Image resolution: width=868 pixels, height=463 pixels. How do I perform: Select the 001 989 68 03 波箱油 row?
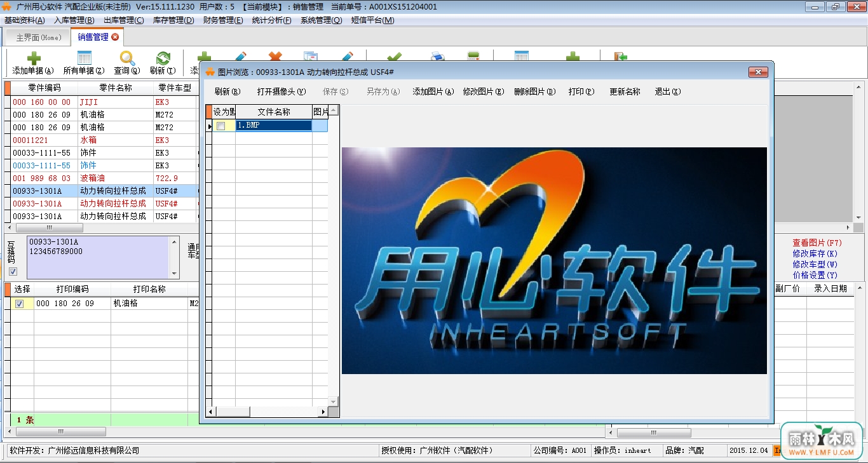coord(103,178)
